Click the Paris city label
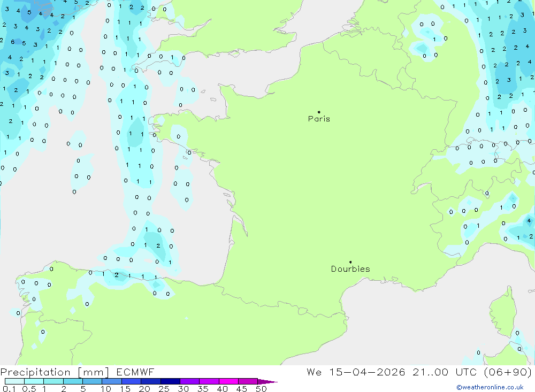Image resolution: width=535 pixels, height=392 pixels. click(x=319, y=119)
